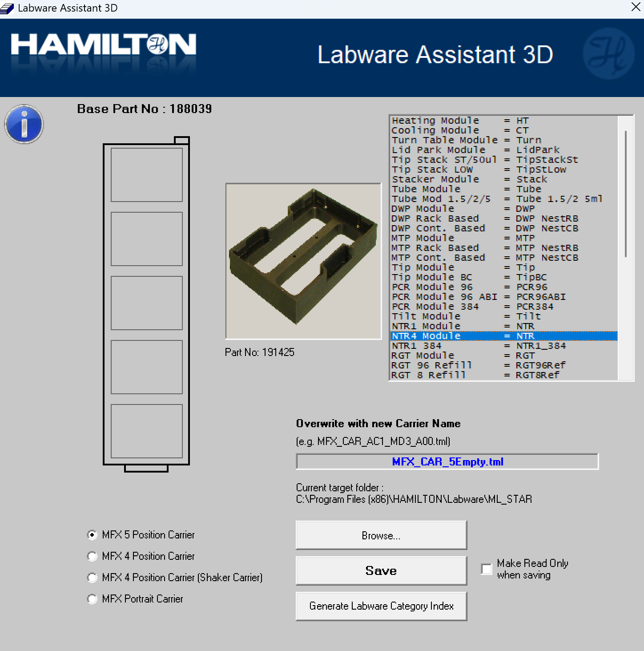
Task: Select MFX 5 Position Carrier radio button
Action: (x=92, y=535)
